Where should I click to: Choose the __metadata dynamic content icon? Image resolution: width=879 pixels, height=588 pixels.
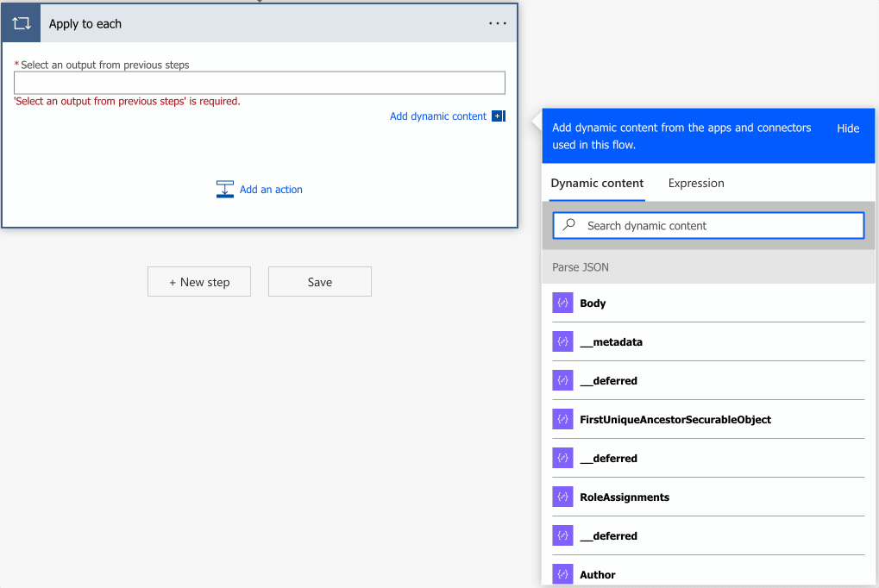[x=562, y=342]
